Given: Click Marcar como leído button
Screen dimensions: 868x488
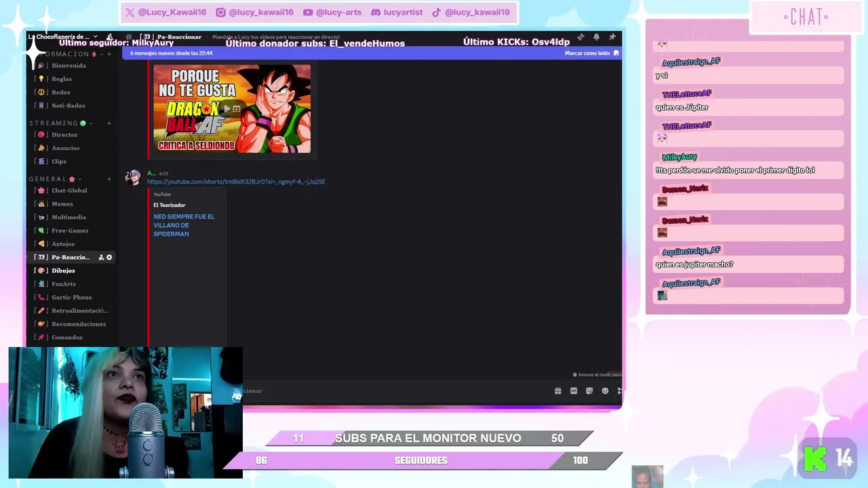Looking at the screenshot, I should [x=592, y=53].
